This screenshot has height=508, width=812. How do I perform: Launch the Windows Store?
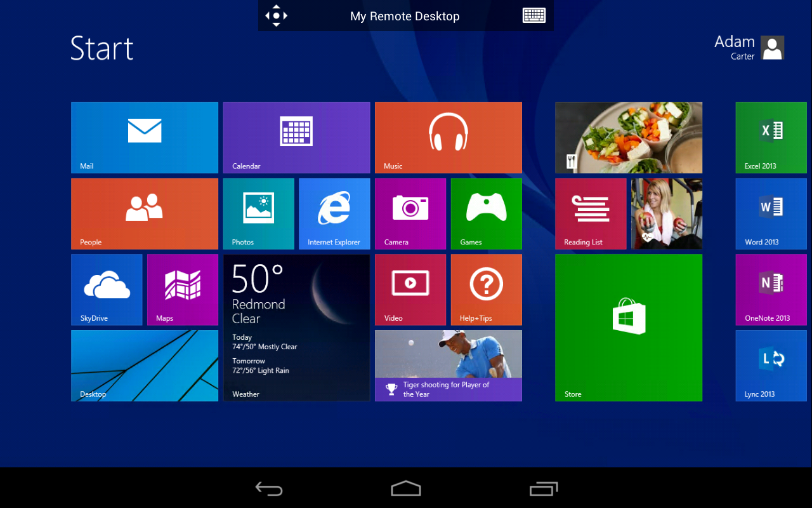coord(629,328)
